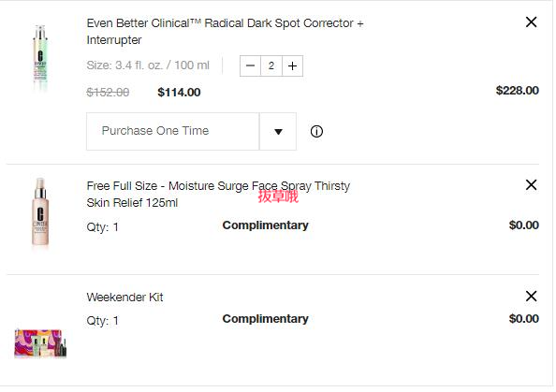Click the struck-through $152.00 original price

(108, 93)
